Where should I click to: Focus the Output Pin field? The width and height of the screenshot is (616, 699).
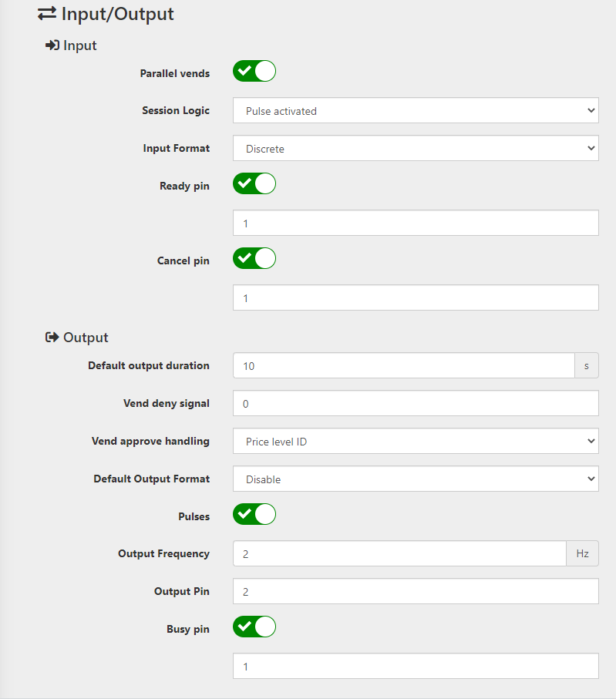[x=416, y=592]
